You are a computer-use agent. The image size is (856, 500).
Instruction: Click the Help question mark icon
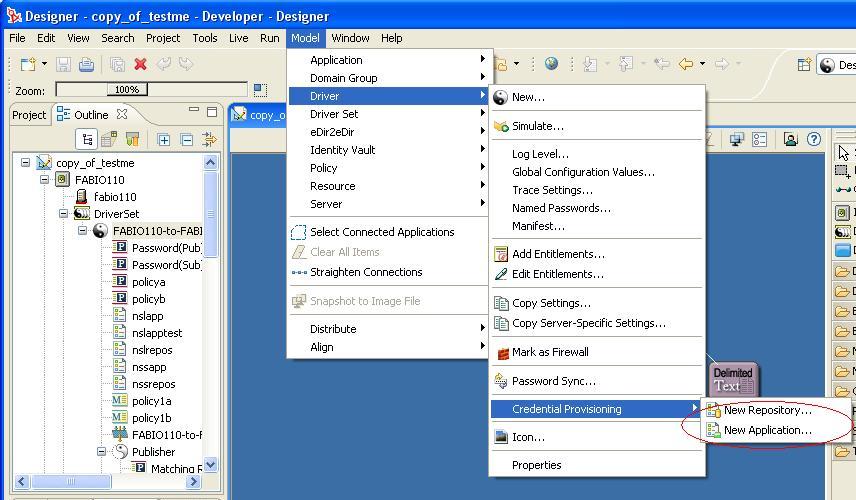(814, 139)
